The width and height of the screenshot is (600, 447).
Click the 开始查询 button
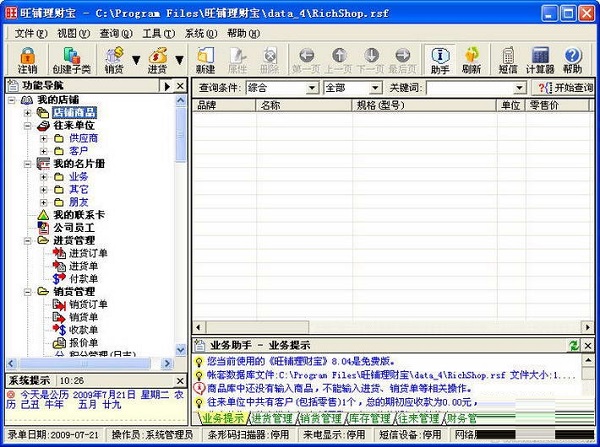565,88
